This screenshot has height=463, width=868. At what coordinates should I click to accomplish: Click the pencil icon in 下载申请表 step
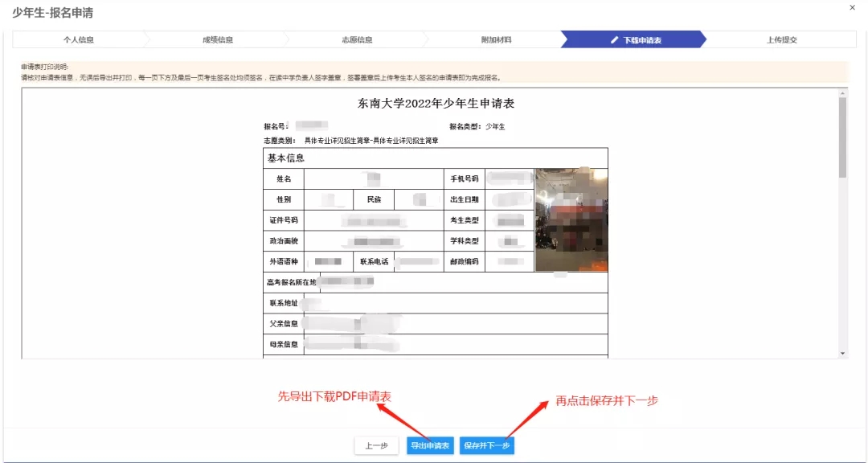point(615,40)
